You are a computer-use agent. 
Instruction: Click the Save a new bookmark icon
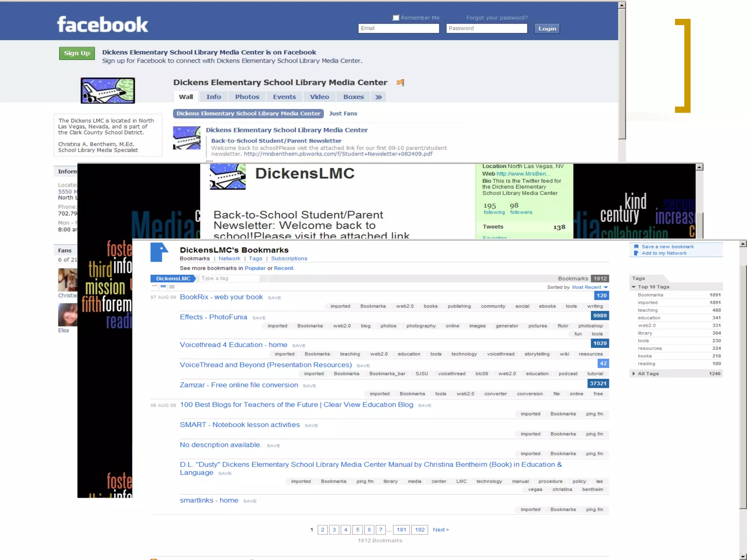pos(636,246)
